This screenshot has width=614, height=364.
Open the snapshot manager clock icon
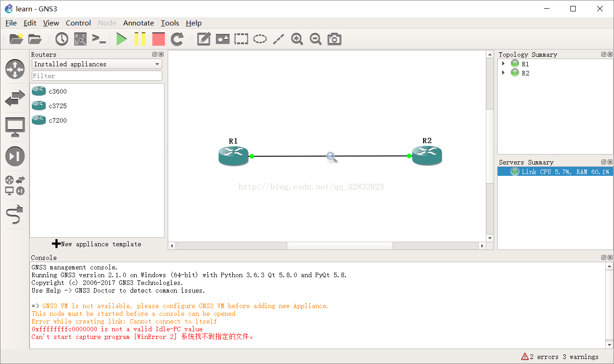62,39
